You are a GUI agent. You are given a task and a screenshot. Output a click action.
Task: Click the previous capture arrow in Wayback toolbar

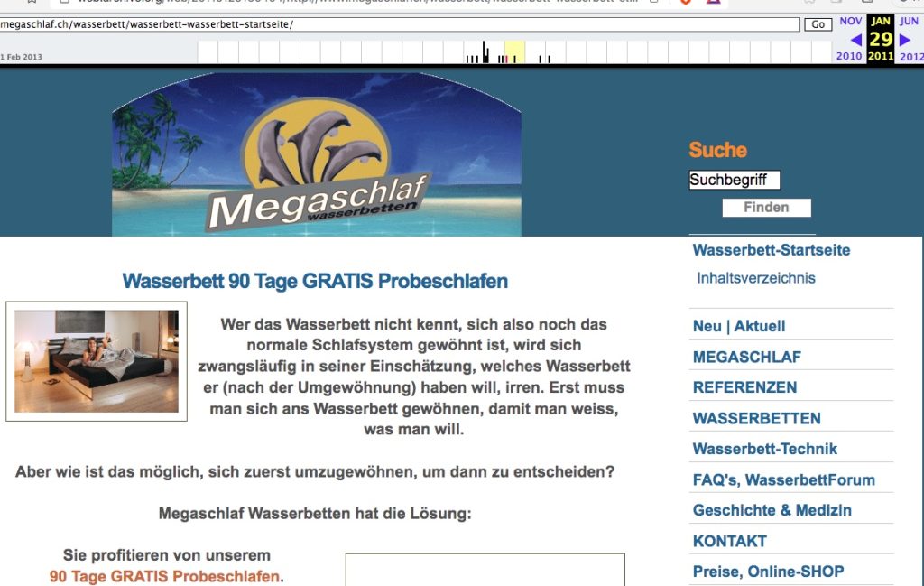point(855,40)
